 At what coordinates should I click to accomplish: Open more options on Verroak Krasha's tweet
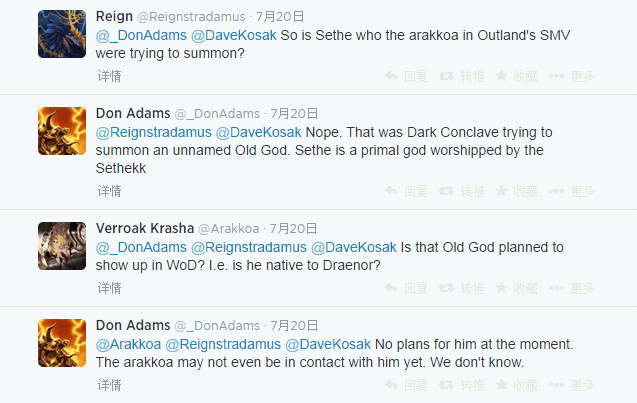[x=572, y=288]
